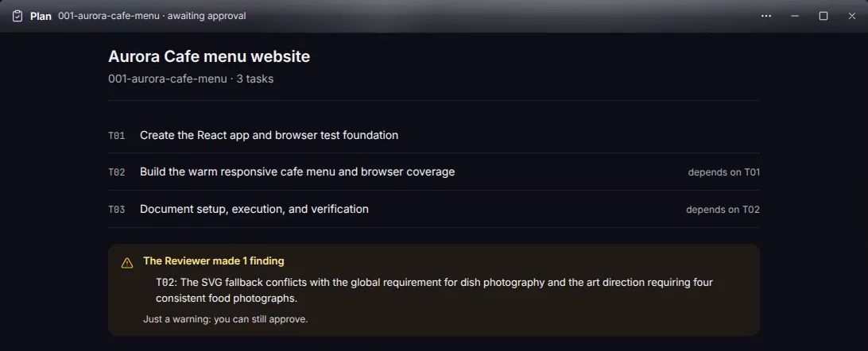Viewport: 868px width, 351px height.
Task: Click 'The Reviewer made 1 finding' heading
Action: point(214,261)
